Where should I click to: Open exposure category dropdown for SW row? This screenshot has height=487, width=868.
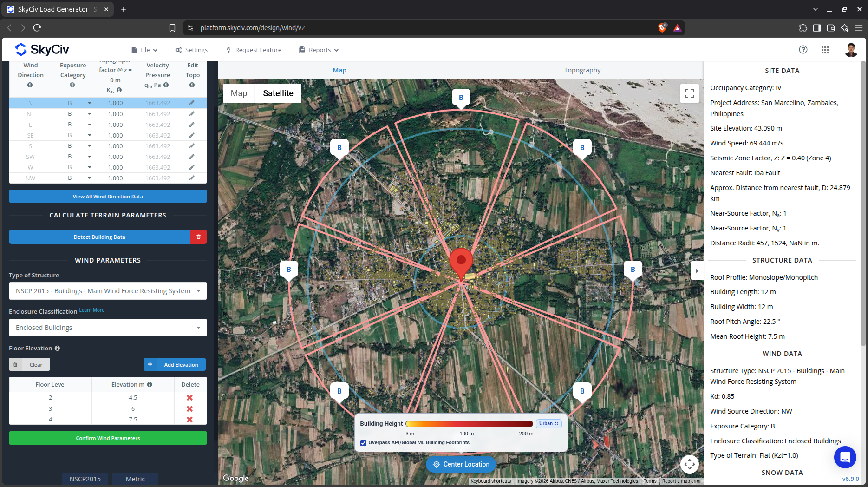[x=89, y=157]
